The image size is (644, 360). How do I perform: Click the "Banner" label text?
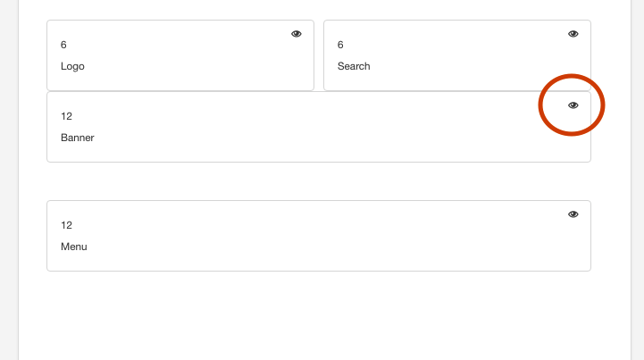(77, 138)
